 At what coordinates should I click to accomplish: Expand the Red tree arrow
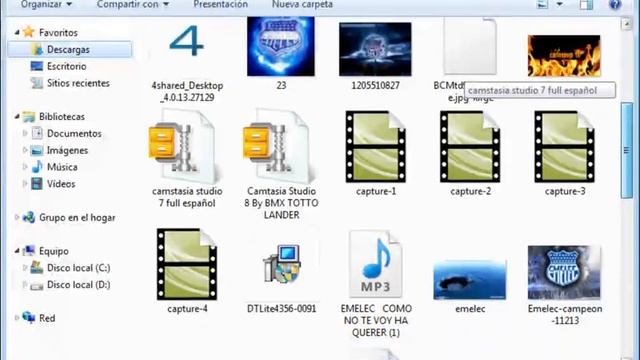point(17,318)
